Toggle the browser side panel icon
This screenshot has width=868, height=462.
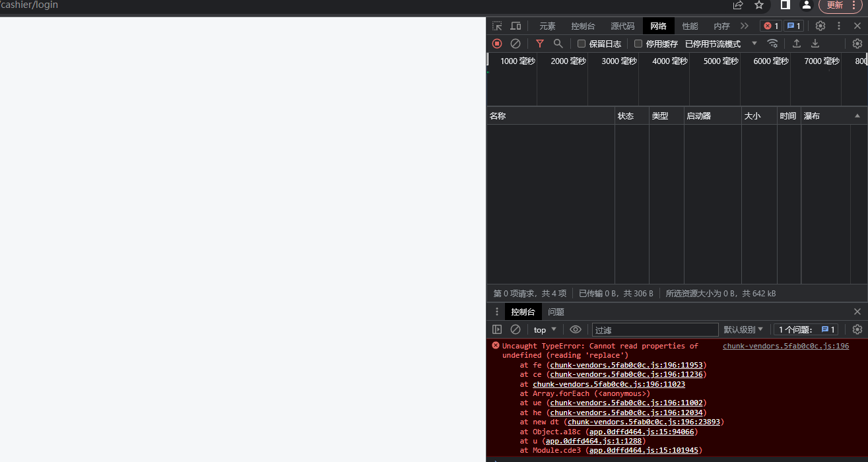(x=785, y=5)
